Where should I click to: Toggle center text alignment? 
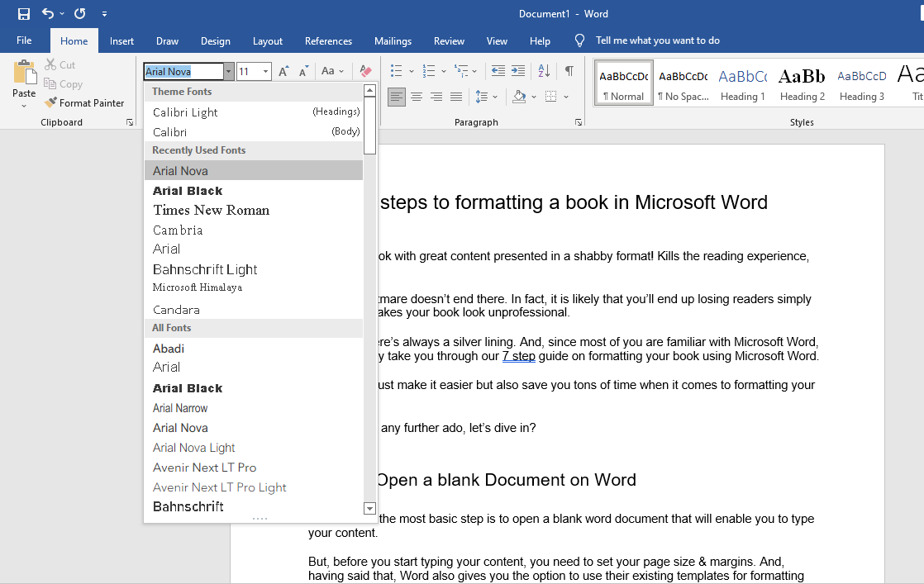point(417,97)
